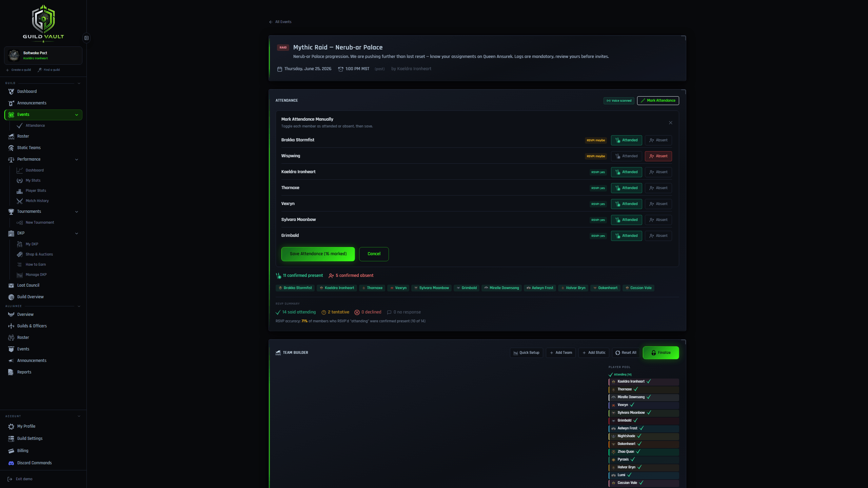Select Saltwake Pact guild card
868x488 pixels.
click(x=43, y=56)
